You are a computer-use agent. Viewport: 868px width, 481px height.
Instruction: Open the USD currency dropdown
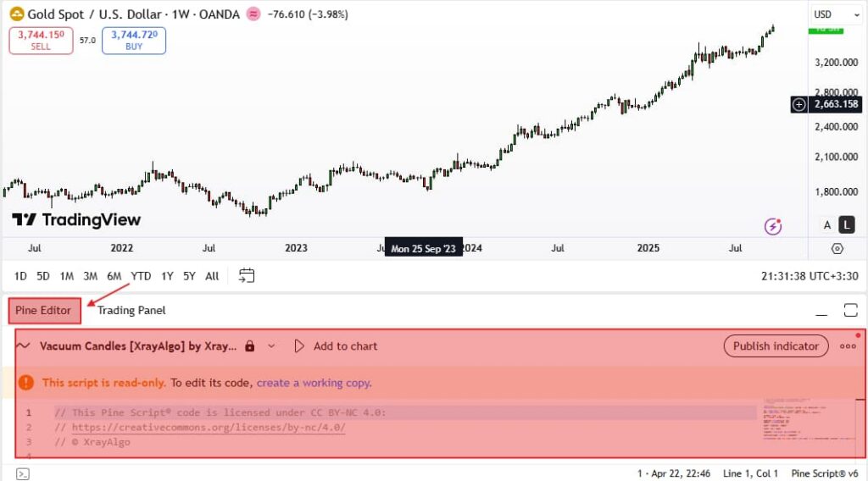(x=833, y=14)
